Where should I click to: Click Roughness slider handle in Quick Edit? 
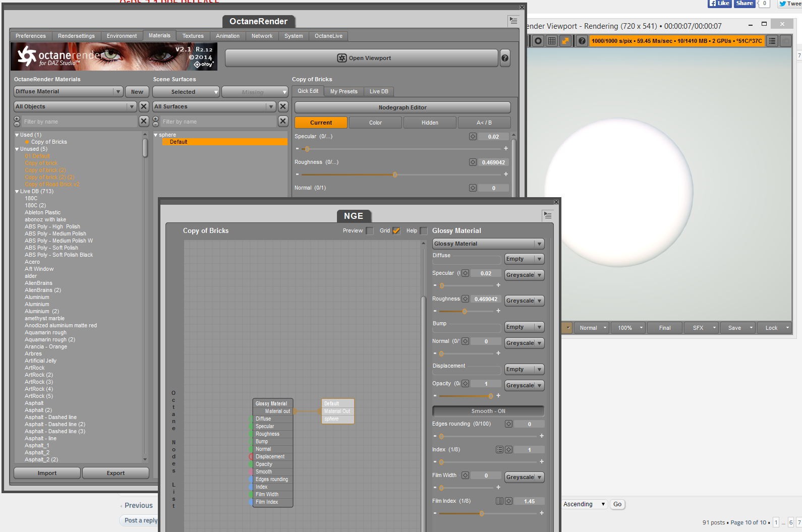pos(395,174)
